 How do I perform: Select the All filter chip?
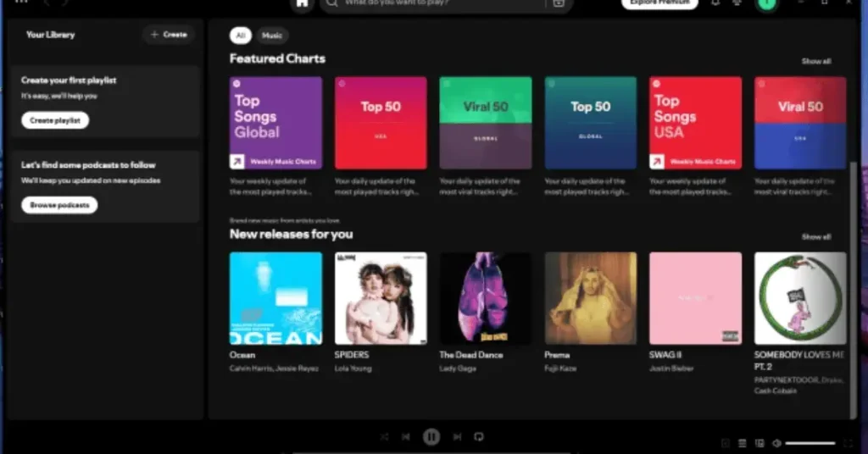240,36
